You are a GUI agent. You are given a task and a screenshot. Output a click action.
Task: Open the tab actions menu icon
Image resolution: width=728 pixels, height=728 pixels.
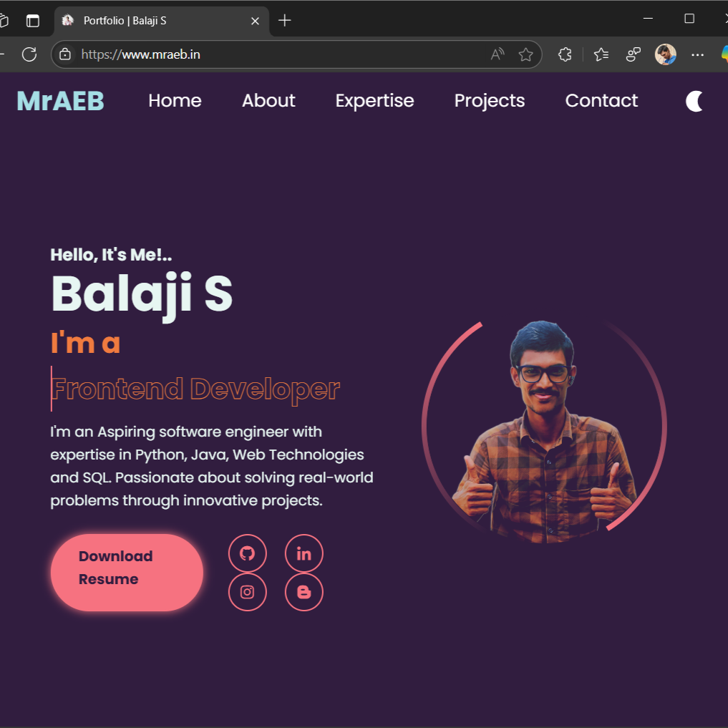click(x=32, y=21)
